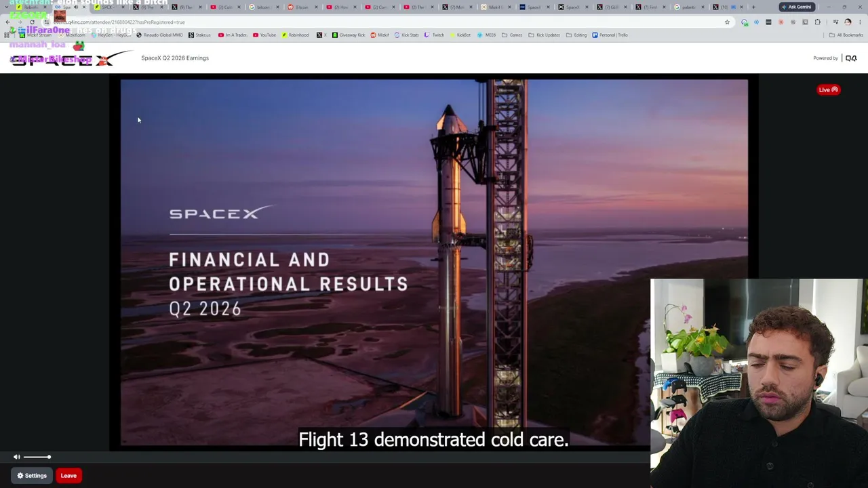Click the SpaceX presentation slide
Viewport: 868px width, 488px height.
click(434, 263)
